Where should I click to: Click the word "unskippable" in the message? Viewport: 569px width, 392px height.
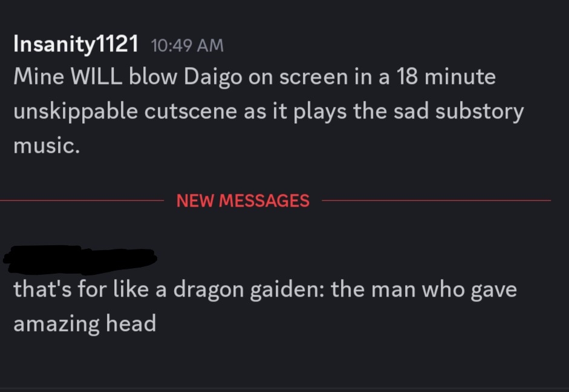tap(76, 112)
